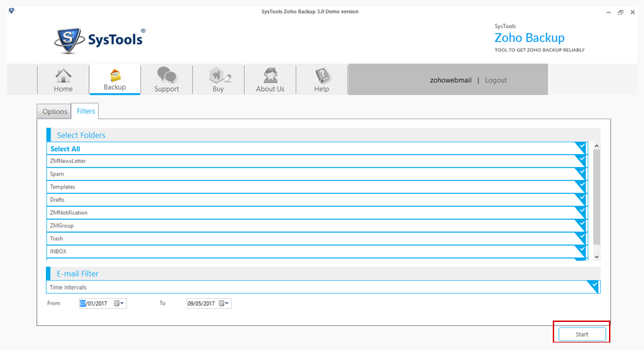Minimize the Zoho Backup window
The image size is (644, 350).
tap(608, 12)
